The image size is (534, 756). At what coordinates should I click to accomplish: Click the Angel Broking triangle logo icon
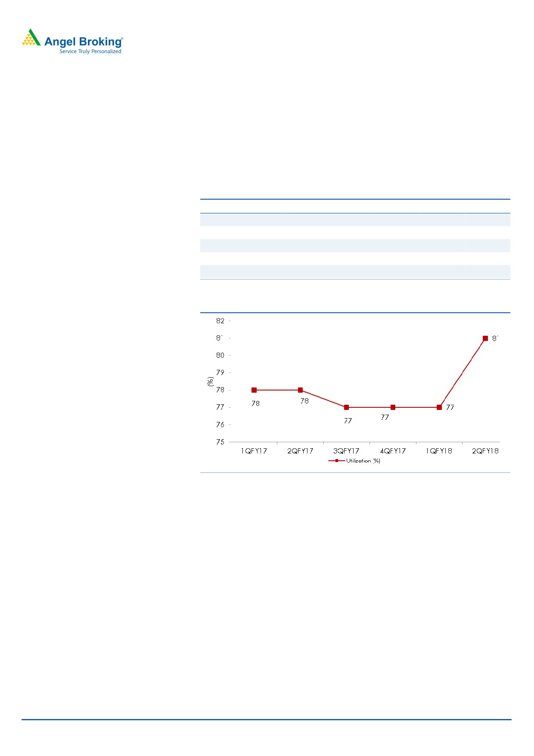click(31, 38)
